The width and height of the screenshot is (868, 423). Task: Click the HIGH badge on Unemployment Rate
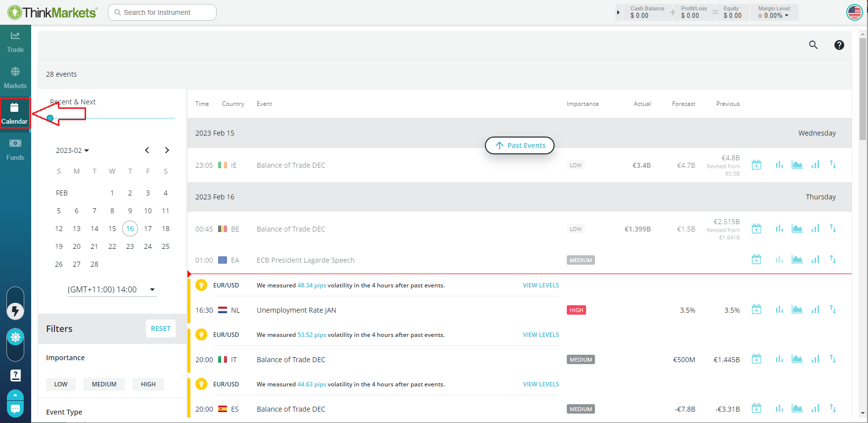coord(576,310)
